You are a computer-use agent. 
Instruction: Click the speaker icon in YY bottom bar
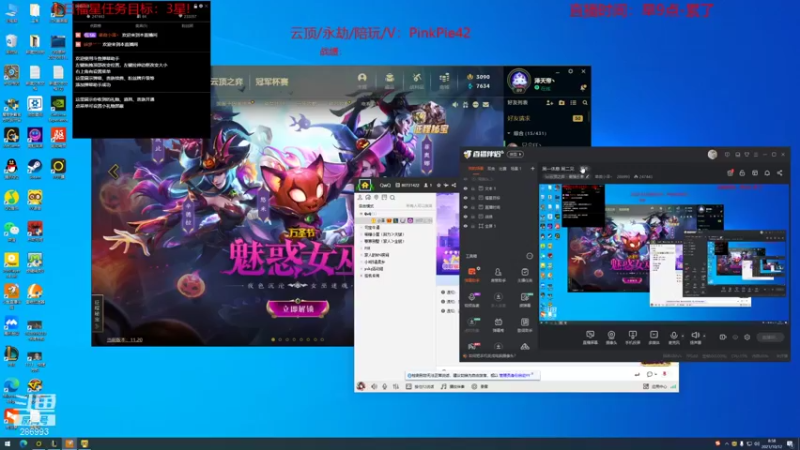pyautogui.click(x=374, y=387)
